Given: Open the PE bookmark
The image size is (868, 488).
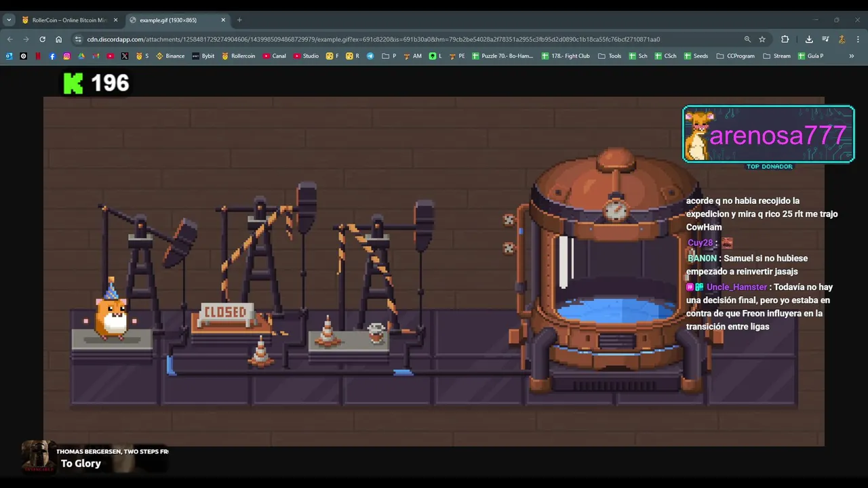Looking at the screenshot, I should pos(458,56).
